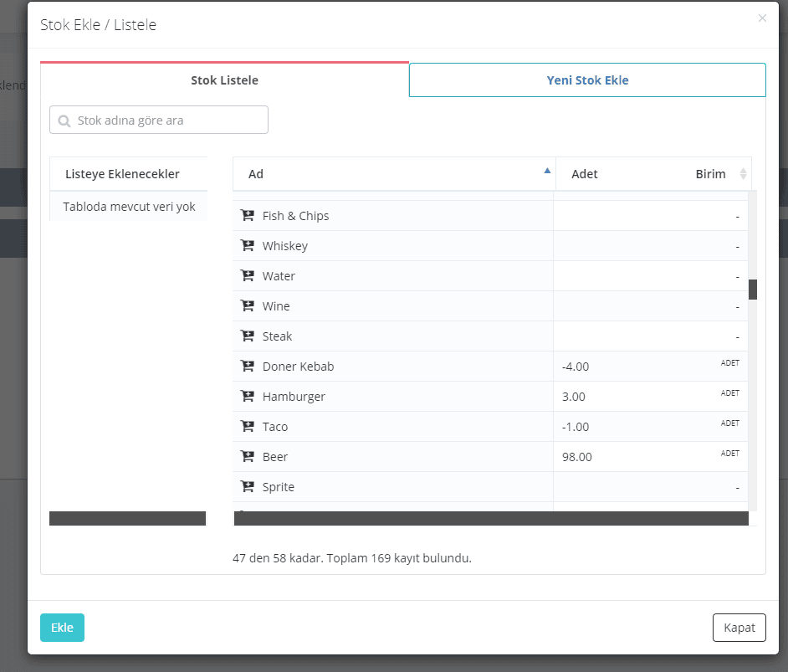Click the record count text showing 169 kayıt
788x672 pixels.
352,558
